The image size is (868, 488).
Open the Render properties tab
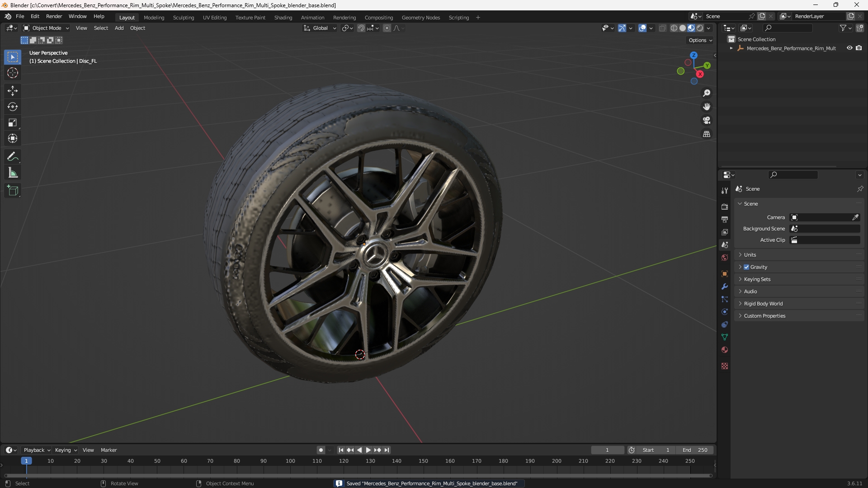(x=725, y=206)
